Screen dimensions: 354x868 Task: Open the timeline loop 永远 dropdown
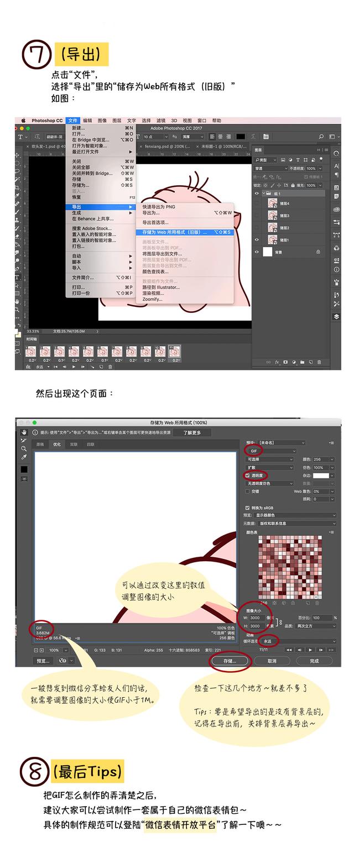pyautogui.click(x=41, y=366)
